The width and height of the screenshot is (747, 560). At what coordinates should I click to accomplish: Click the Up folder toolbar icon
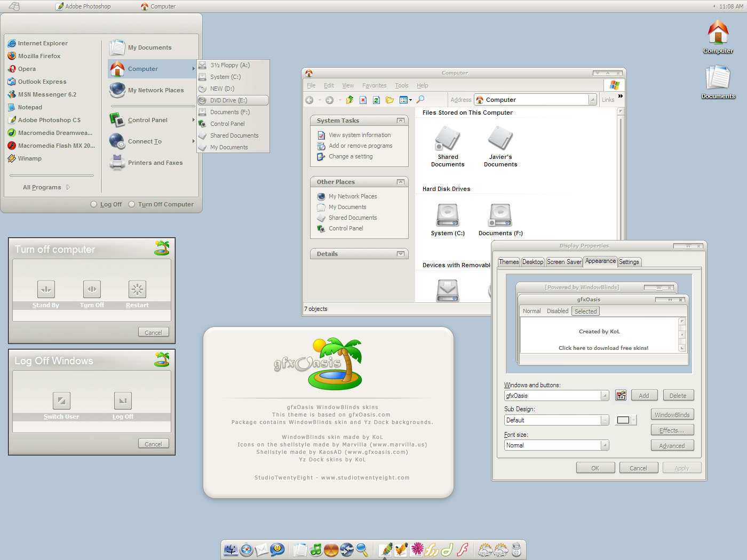tap(350, 100)
